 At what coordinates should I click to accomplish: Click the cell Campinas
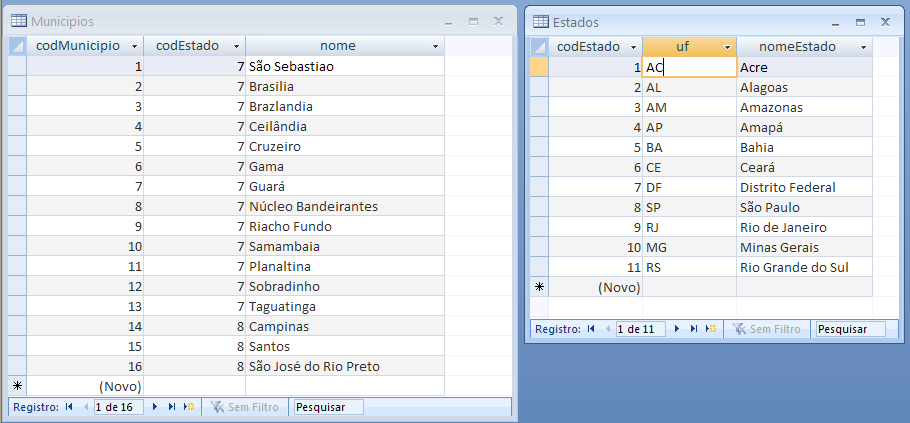(345, 327)
